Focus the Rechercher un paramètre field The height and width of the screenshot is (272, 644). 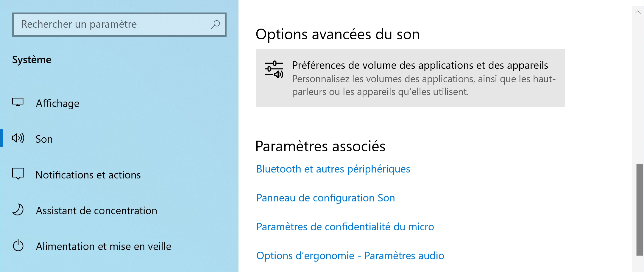pos(119,24)
